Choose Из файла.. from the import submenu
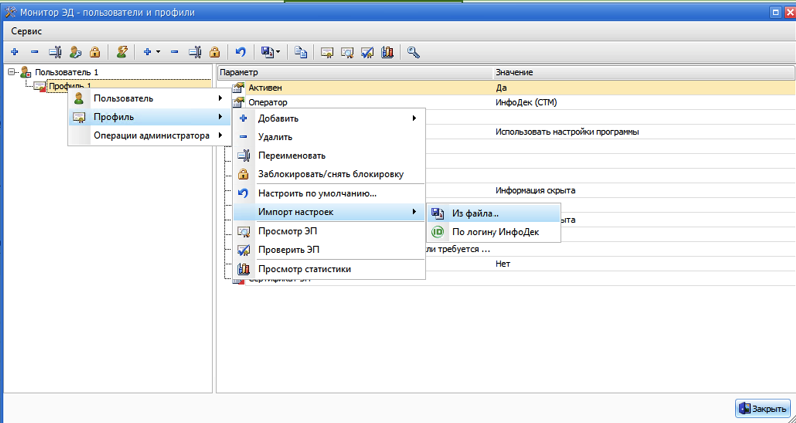The image size is (796, 423). click(x=475, y=213)
